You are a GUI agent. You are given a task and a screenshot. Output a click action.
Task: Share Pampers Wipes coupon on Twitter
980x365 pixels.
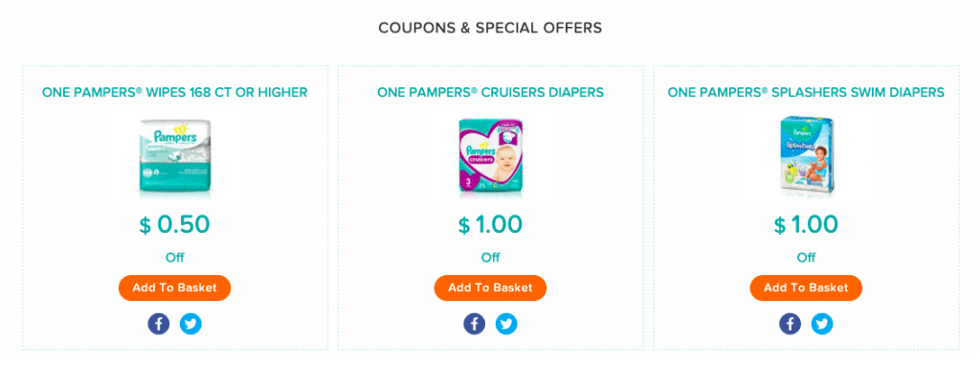pyautogui.click(x=190, y=324)
